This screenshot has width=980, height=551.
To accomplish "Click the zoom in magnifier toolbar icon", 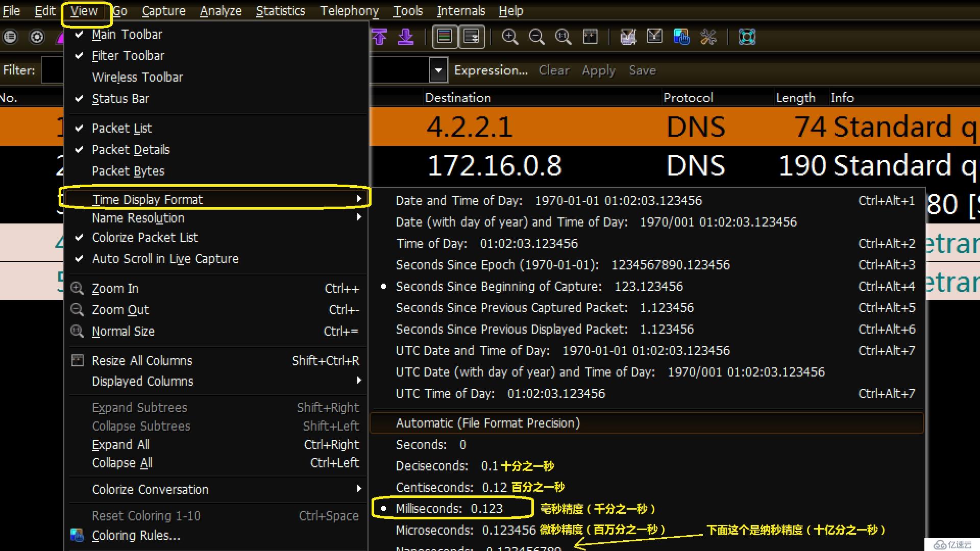I will pyautogui.click(x=510, y=37).
